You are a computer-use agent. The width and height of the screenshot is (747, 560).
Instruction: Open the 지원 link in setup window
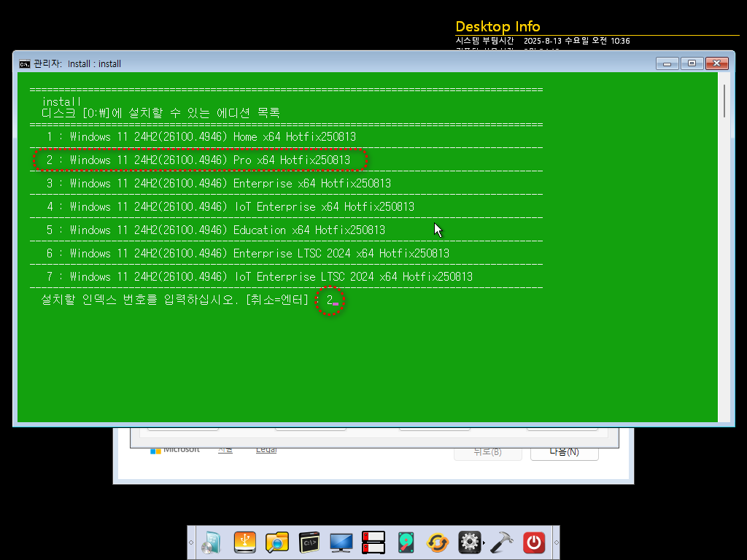225,449
